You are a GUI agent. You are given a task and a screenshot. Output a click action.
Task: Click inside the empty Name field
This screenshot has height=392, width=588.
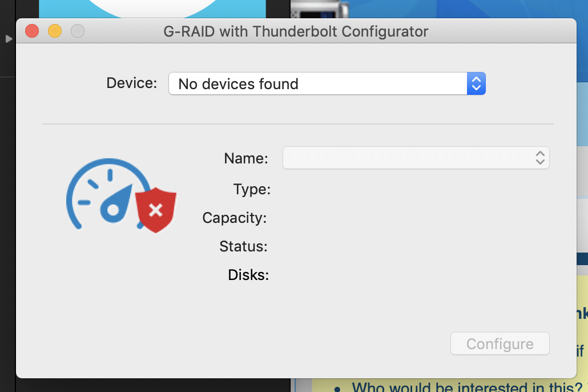point(405,158)
